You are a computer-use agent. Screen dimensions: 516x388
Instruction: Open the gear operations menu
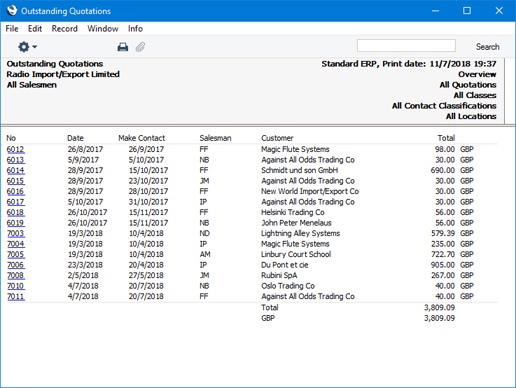[27, 47]
